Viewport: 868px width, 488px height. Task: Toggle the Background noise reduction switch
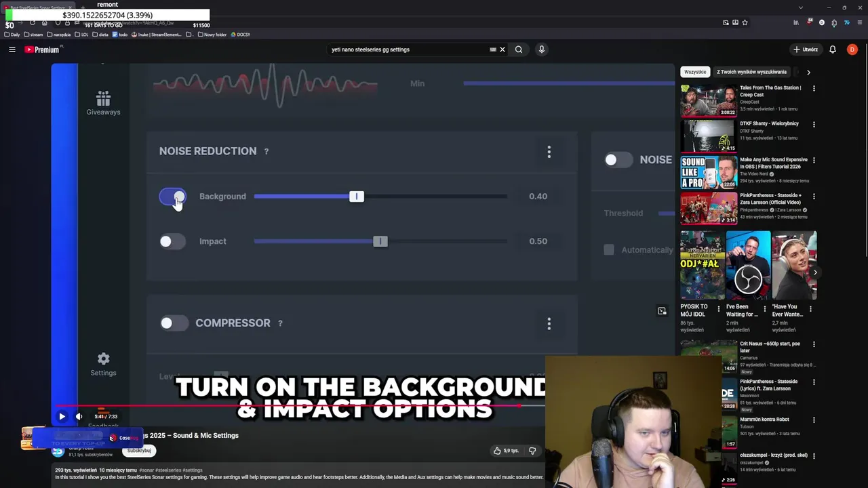coord(172,197)
